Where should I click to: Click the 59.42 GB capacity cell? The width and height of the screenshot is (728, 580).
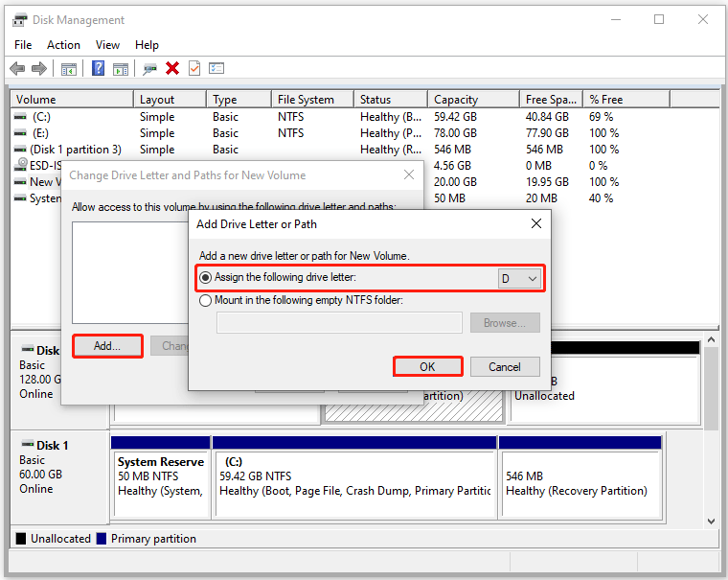[x=455, y=117]
